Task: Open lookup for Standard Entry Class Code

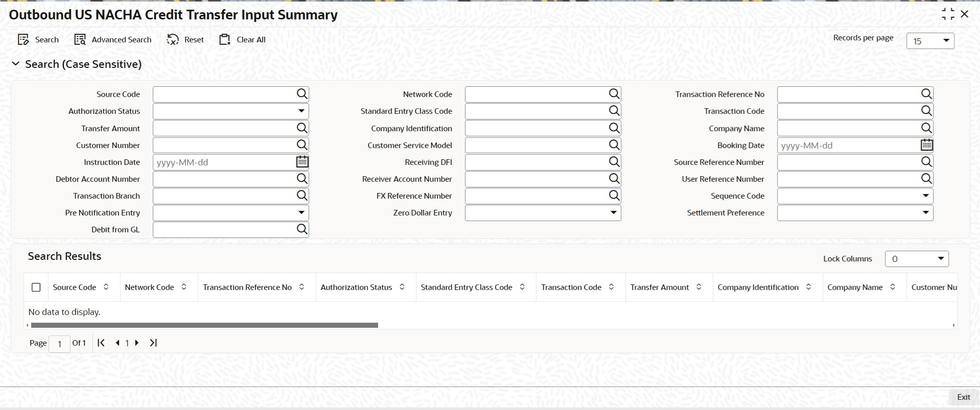Action: pyautogui.click(x=614, y=111)
